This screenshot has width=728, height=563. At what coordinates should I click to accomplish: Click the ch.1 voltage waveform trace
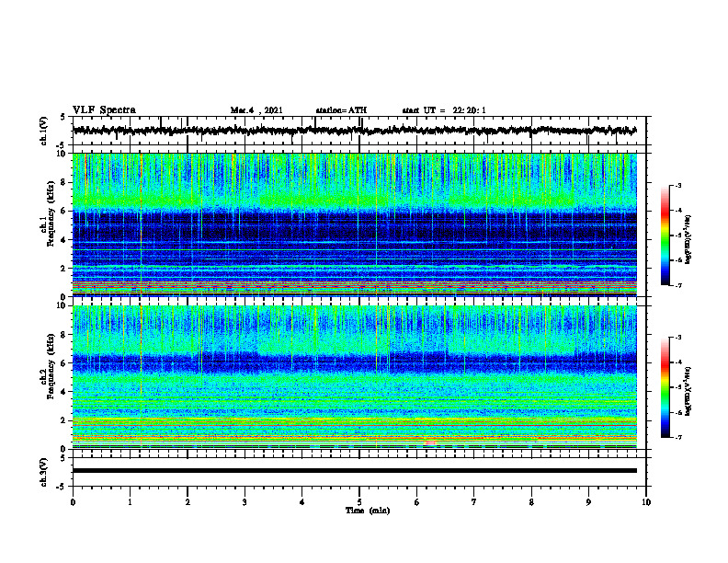click(x=355, y=131)
